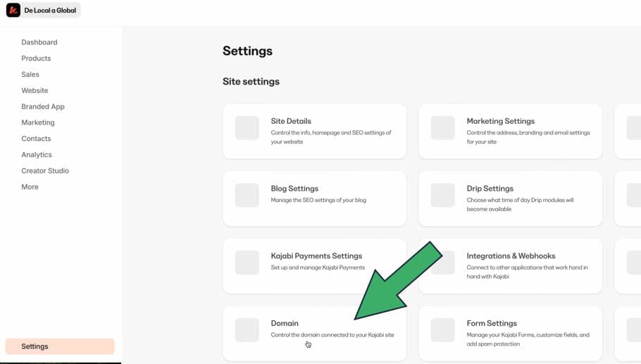Navigate to Website in sidebar
This screenshot has width=641, height=364.
pyautogui.click(x=35, y=91)
